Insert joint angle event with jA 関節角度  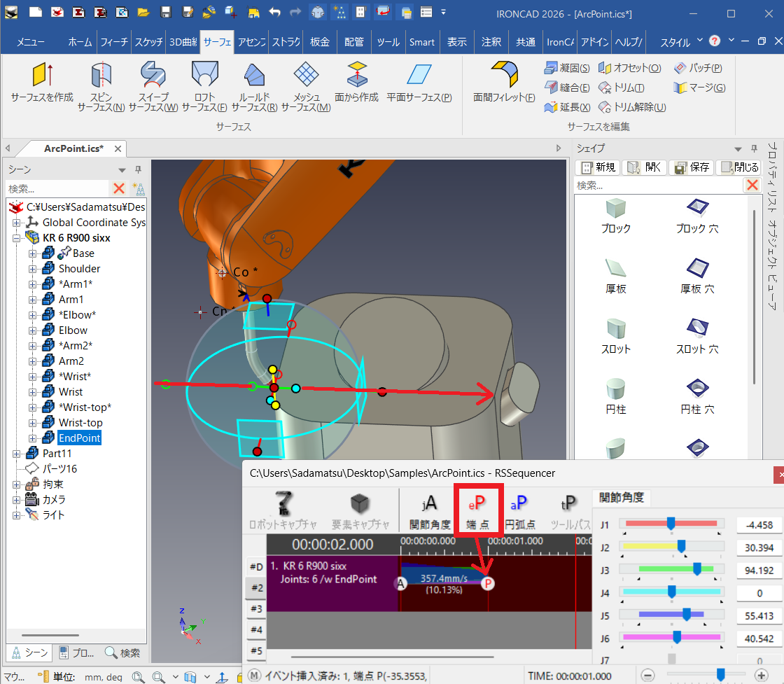point(430,512)
